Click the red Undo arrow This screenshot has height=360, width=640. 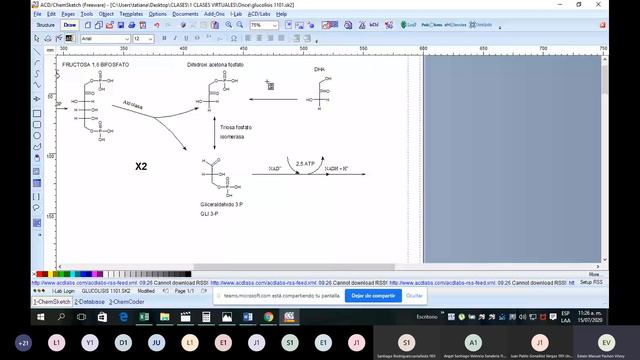[x=157, y=25]
